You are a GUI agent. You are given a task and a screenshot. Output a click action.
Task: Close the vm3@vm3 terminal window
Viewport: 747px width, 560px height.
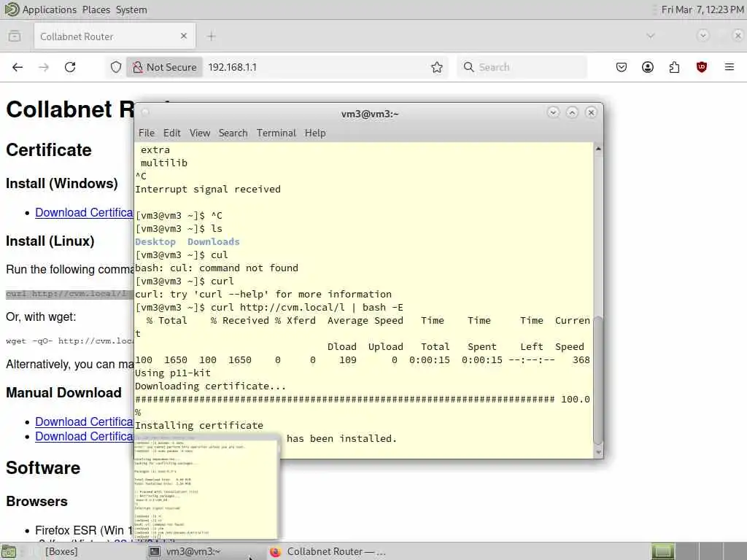[591, 112]
